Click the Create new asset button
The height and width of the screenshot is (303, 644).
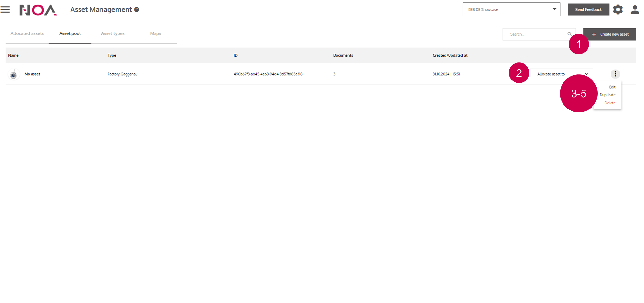610,34
